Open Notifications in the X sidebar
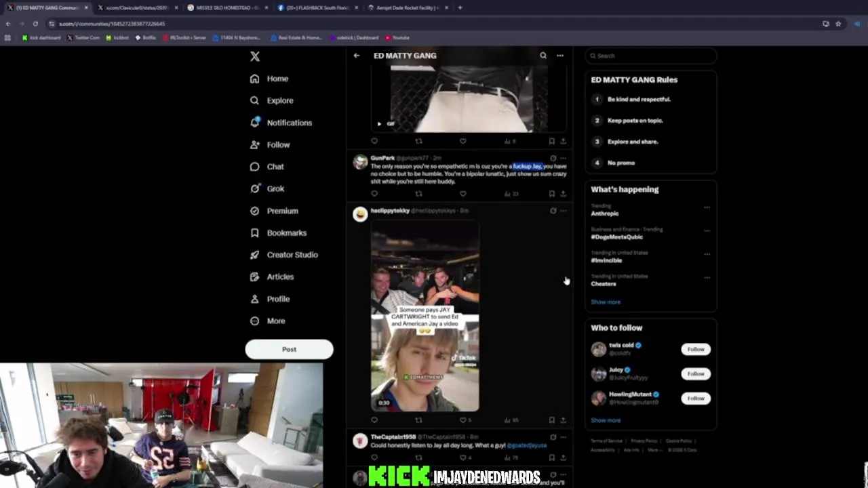Screen dimensions: 868x488 [x=281, y=123]
